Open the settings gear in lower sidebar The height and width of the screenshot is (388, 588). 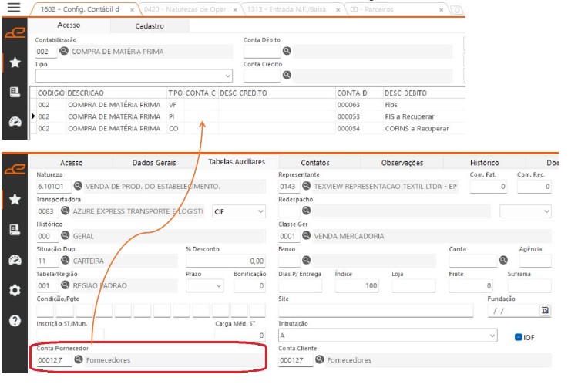pos(15,291)
